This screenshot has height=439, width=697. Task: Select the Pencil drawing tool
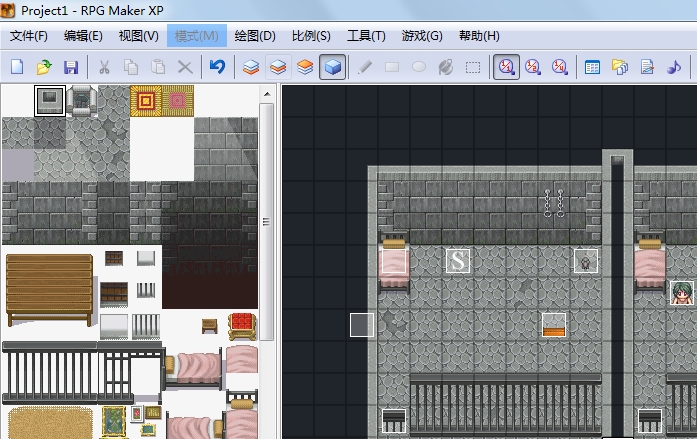[365, 67]
